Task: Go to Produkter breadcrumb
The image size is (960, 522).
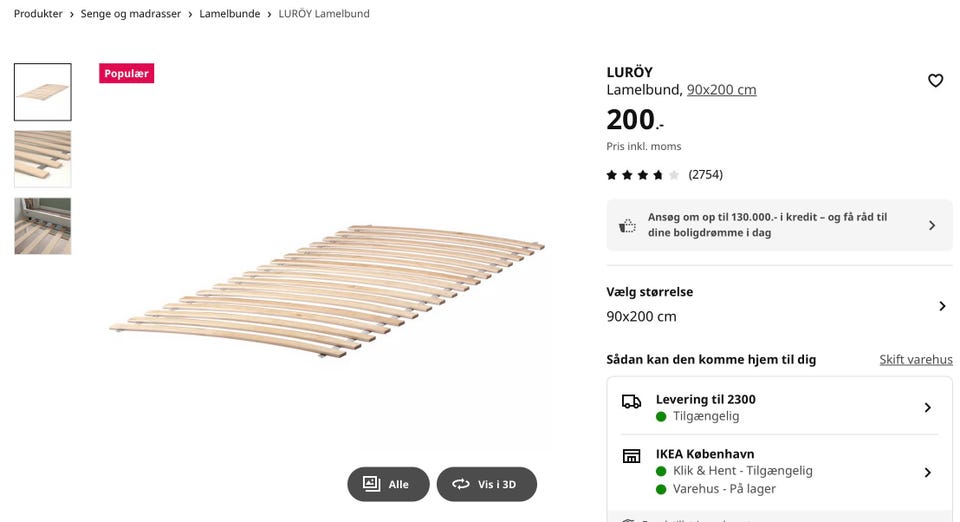Action: pos(38,14)
